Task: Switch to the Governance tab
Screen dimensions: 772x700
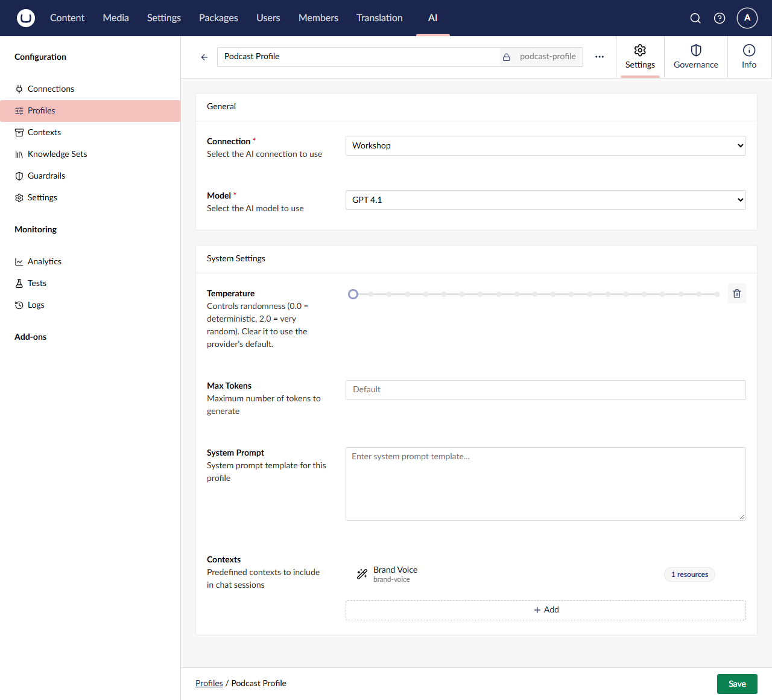Action: 696,57
